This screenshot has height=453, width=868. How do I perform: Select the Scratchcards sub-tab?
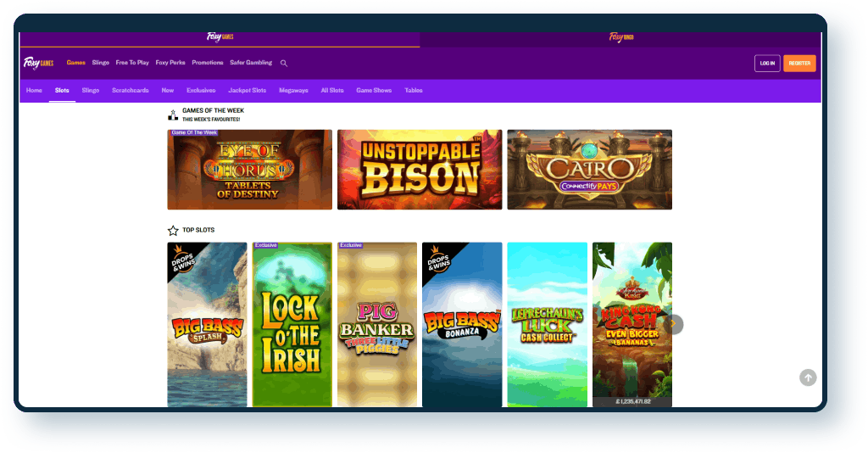click(x=130, y=90)
